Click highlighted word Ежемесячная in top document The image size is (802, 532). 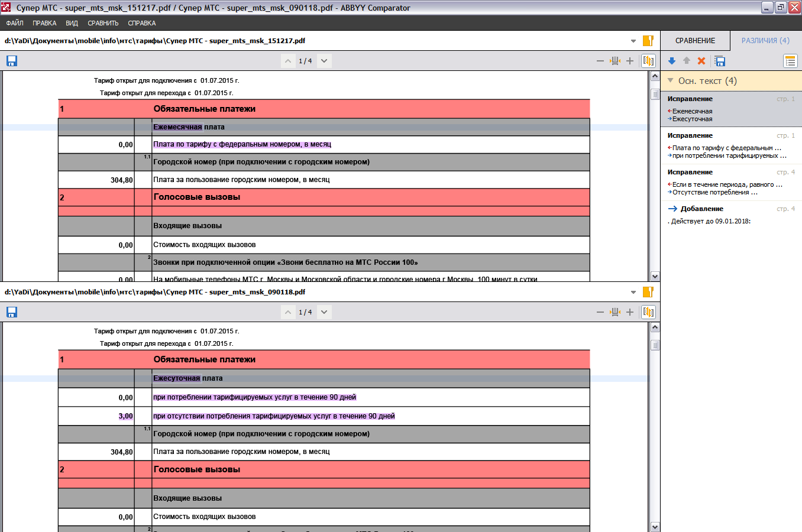click(x=177, y=127)
